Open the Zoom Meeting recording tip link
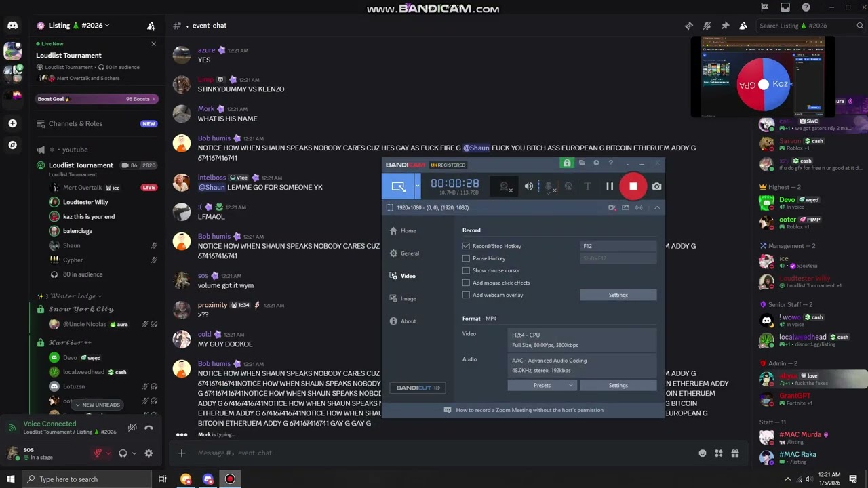The image size is (868, 488). (530, 410)
